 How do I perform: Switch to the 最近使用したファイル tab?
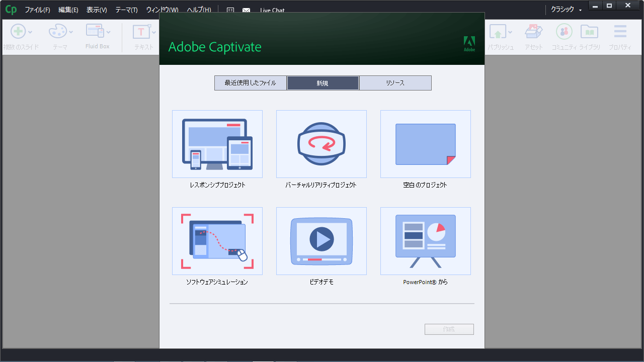251,83
